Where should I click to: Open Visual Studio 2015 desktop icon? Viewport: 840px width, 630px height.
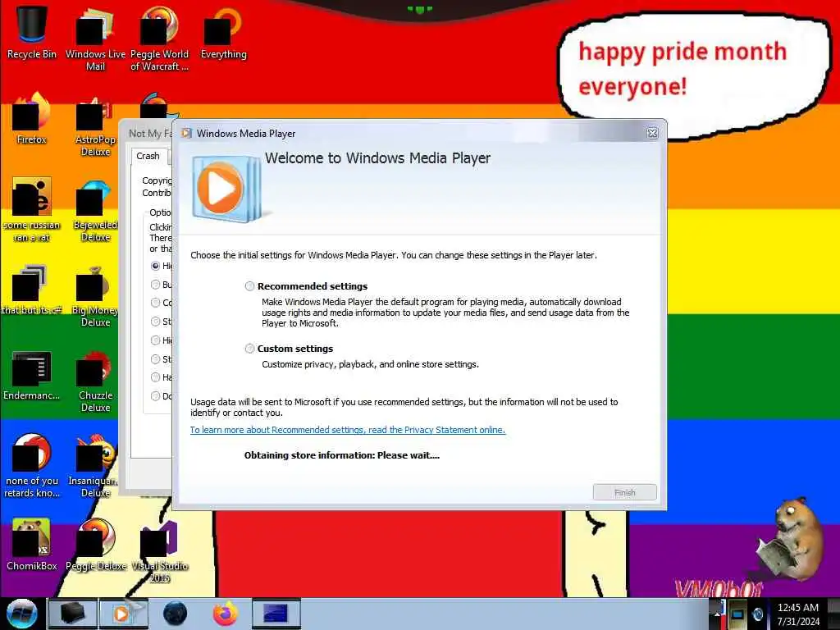(159, 550)
